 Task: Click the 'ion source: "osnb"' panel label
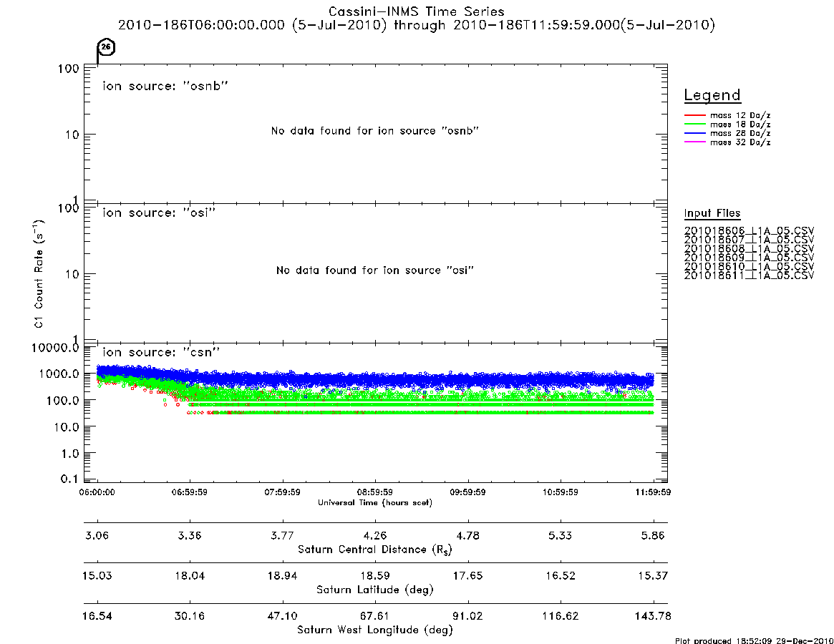click(165, 86)
